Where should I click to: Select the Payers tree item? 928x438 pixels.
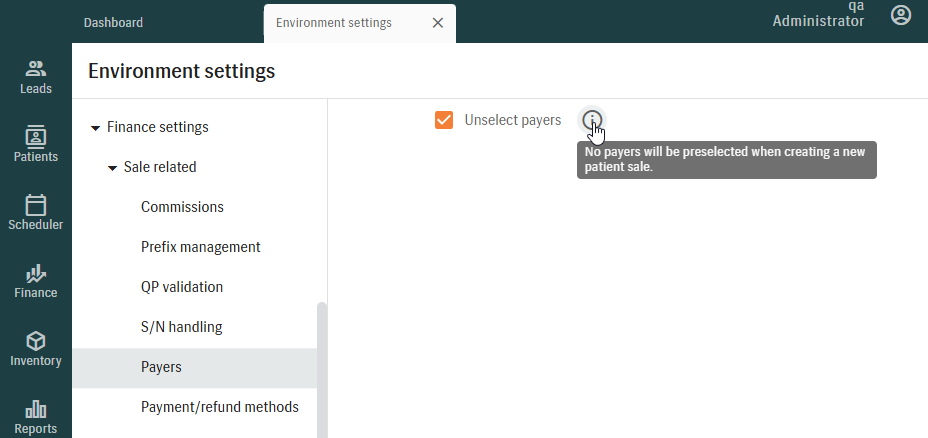point(195,368)
